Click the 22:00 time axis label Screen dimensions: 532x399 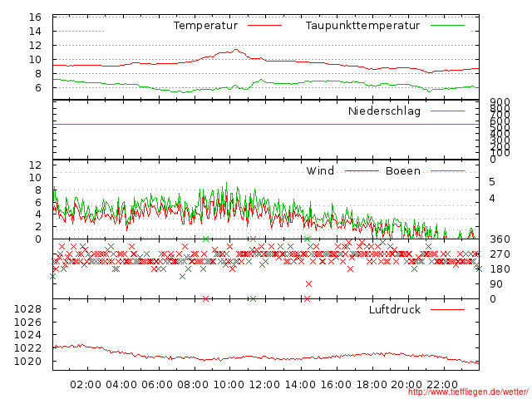442,385
